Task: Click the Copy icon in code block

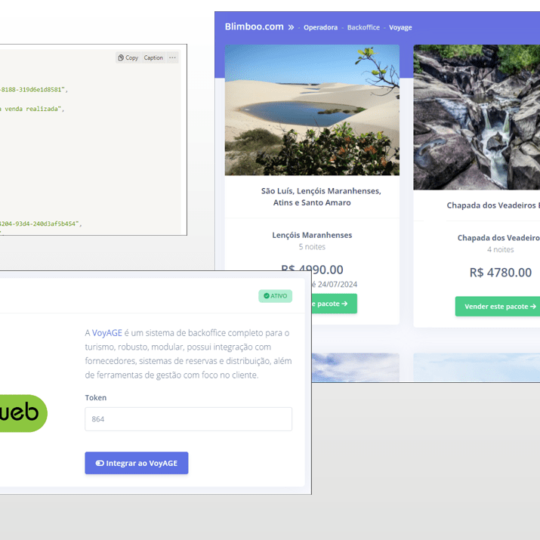Action: (121, 58)
